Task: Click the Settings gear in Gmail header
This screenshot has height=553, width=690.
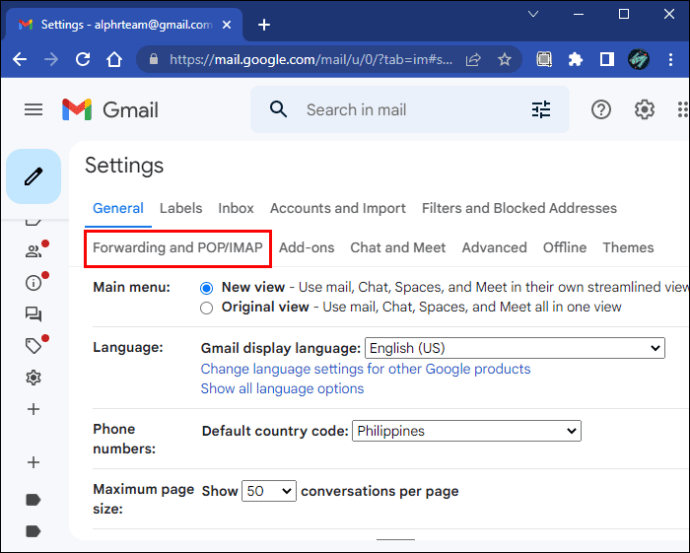Action: pos(644,110)
